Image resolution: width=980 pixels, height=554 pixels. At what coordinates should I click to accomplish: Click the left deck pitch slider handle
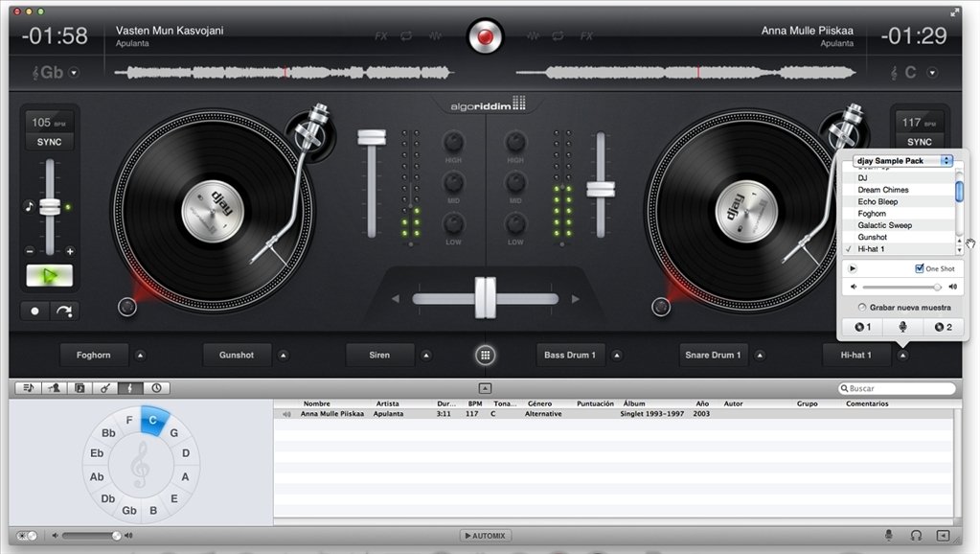[50, 206]
